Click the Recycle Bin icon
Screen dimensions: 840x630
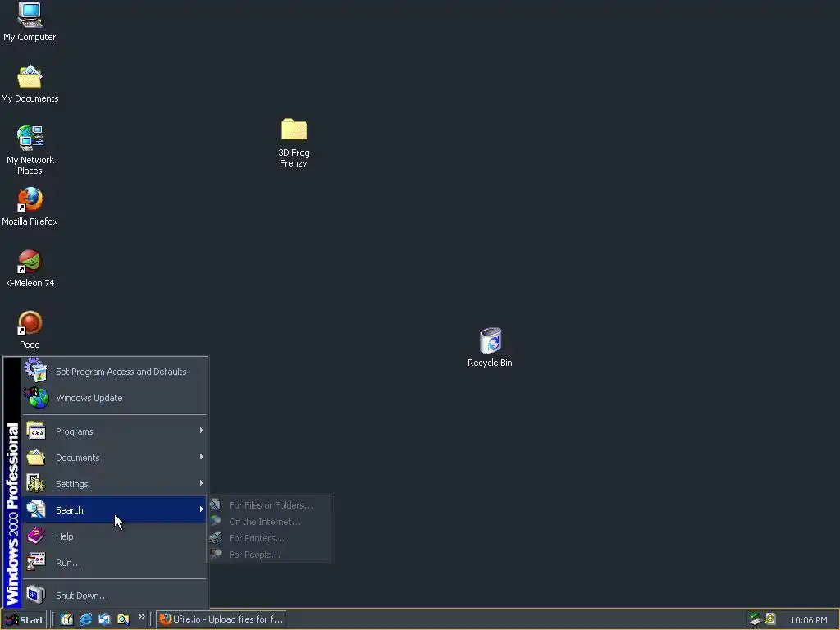(490, 348)
